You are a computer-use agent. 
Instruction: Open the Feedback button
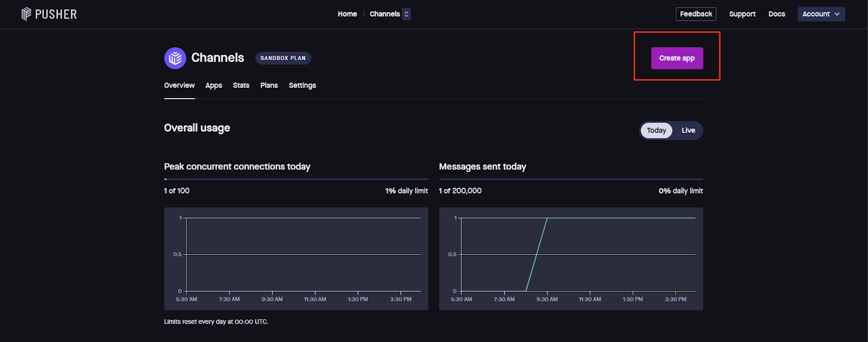point(696,14)
